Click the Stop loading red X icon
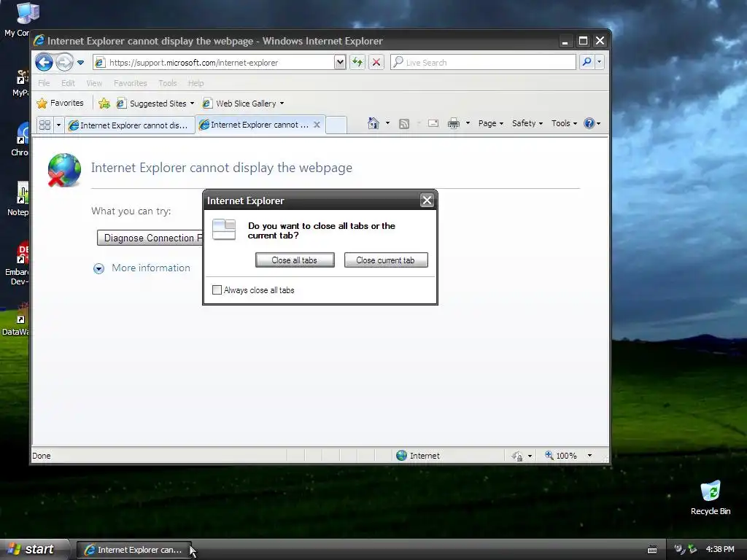Screen dimensions: 747x560 (x=376, y=63)
